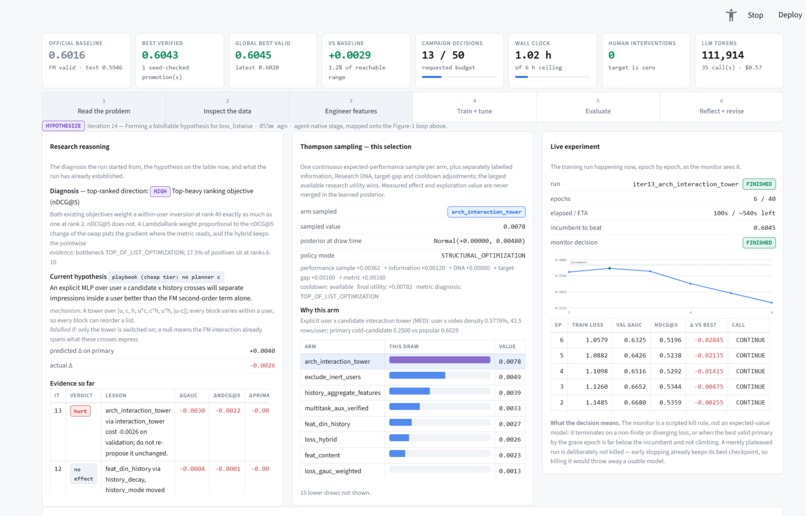This screenshot has height=516, width=806.
Task: Open the Read the problem step tab
Action: click(104, 107)
